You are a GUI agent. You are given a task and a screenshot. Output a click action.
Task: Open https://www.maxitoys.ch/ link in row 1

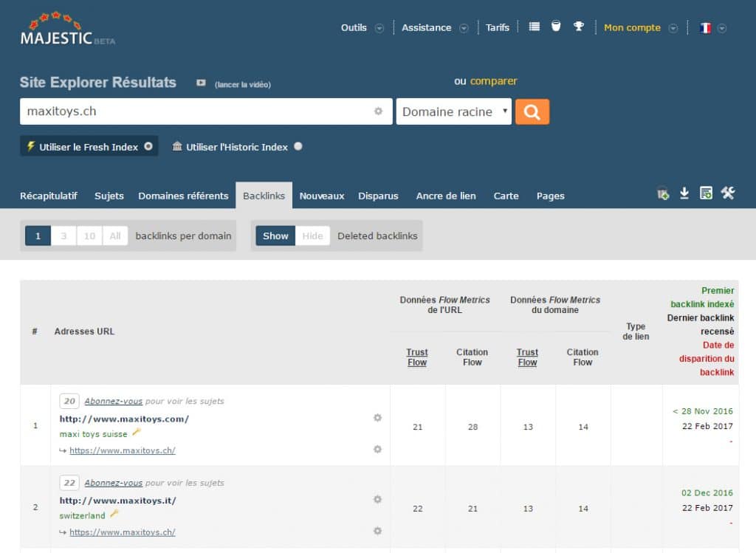tap(123, 450)
